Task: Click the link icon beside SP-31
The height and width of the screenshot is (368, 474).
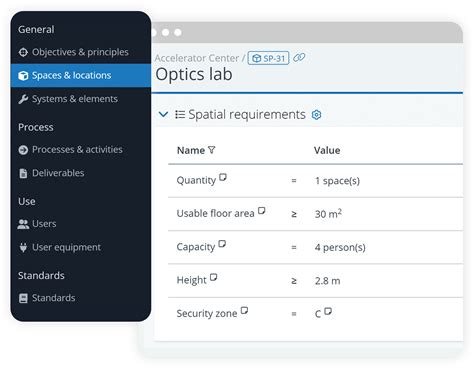Action: click(299, 58)
